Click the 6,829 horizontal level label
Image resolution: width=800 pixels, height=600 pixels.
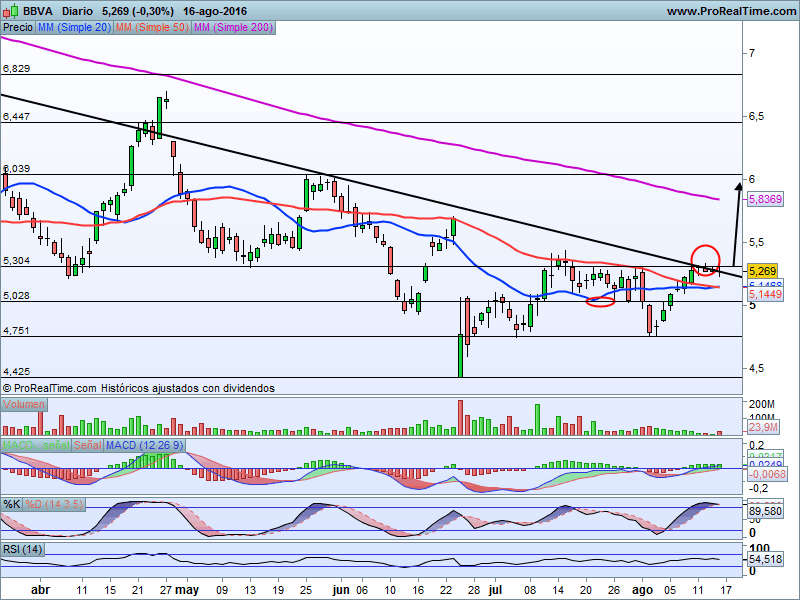(x=16, y=69)
